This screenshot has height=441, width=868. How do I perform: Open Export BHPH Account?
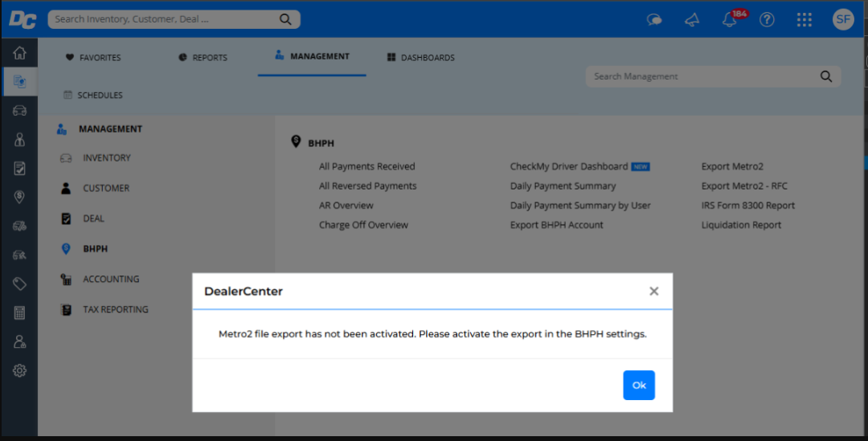click(x=556, y=225)
